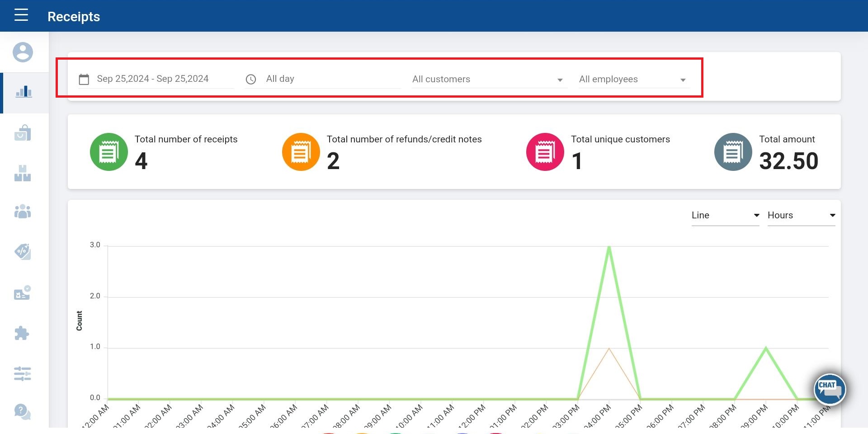Click the green line peak at 04:00 PM
This screenshot has width=868, height=434.
coord(609,247)
